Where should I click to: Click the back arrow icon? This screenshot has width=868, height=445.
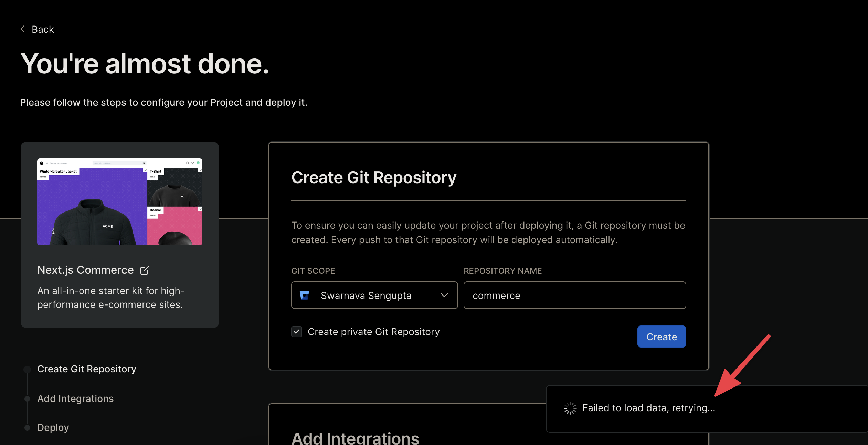(23, 29)
